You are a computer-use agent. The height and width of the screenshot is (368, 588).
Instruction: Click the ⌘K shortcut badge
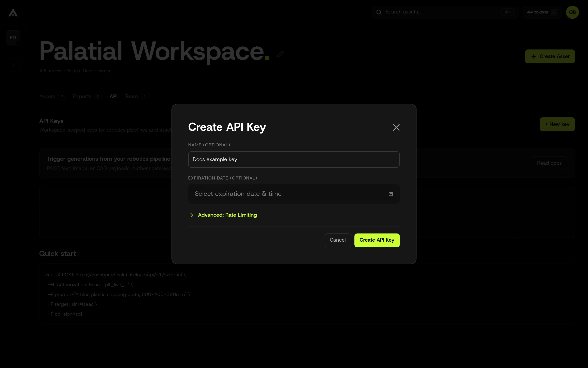508,12
